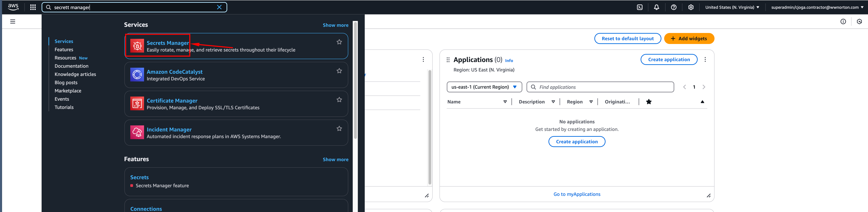This screenshot has height=212, width=868.
Task: Open Certificate Manager service link
Action: point(172,101)
